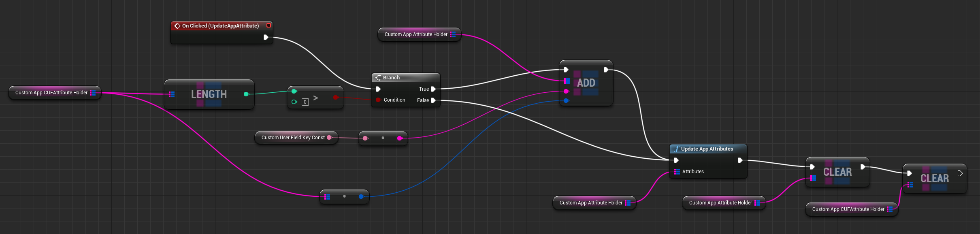Click the Attributes input pin on Update App Attributes
This screenshot has width=980, height=234.
coord(677,172)
